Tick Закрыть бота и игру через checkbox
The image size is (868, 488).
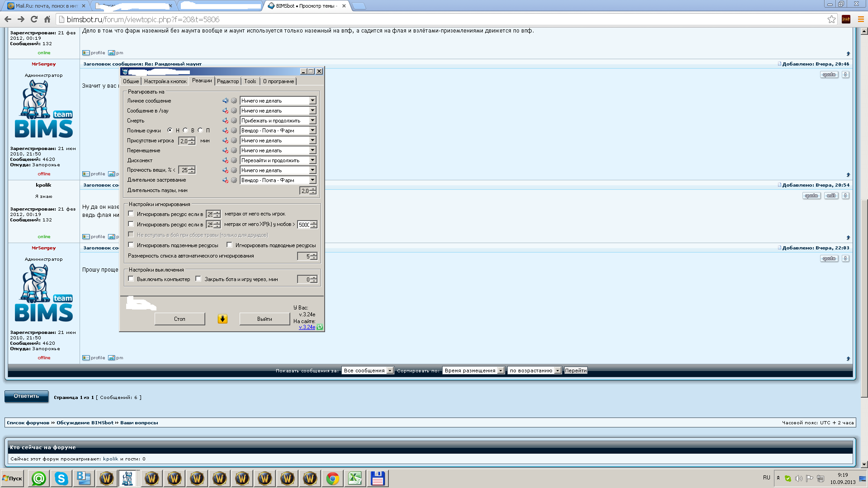(198, 279)
